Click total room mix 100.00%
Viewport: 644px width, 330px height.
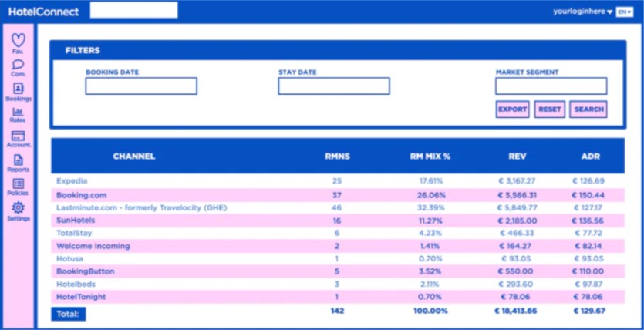click(x=430, y=311)
